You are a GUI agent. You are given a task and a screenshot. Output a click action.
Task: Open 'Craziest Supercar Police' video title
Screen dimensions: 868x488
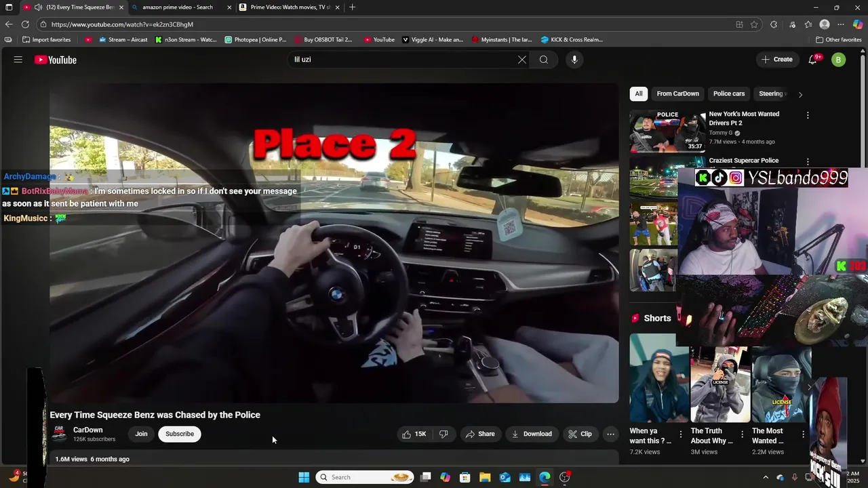point(744,161)
